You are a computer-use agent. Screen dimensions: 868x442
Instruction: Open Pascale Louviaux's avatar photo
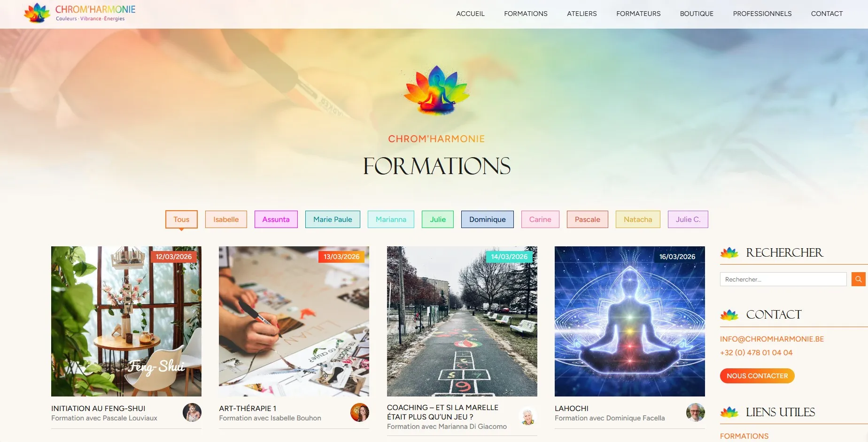click(192, 412)
